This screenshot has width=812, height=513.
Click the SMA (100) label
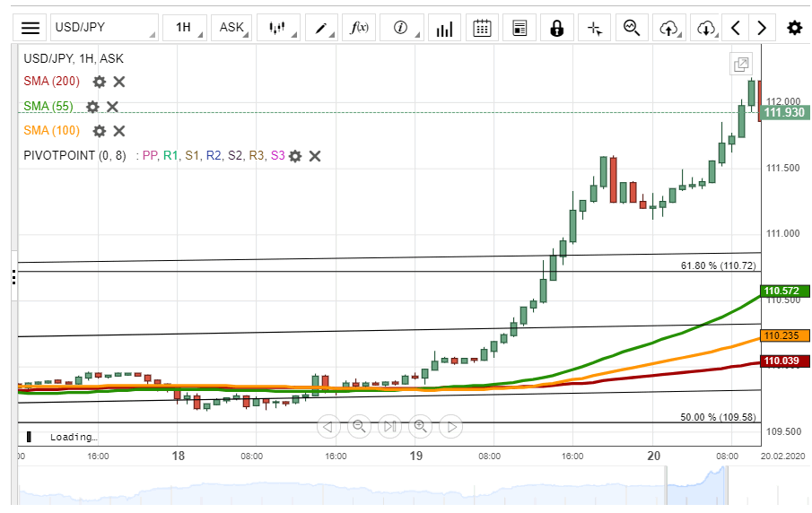tap(52, 130)
